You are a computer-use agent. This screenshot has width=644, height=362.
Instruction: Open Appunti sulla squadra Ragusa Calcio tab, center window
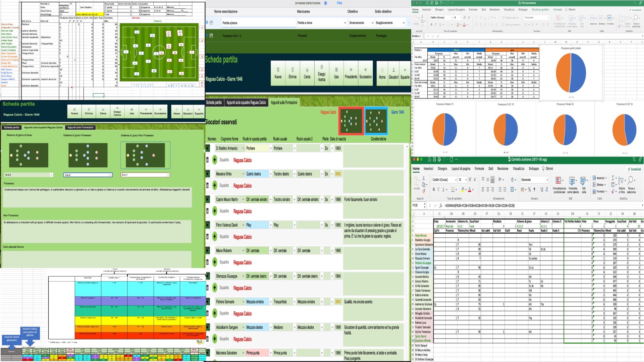pos(246,103)
